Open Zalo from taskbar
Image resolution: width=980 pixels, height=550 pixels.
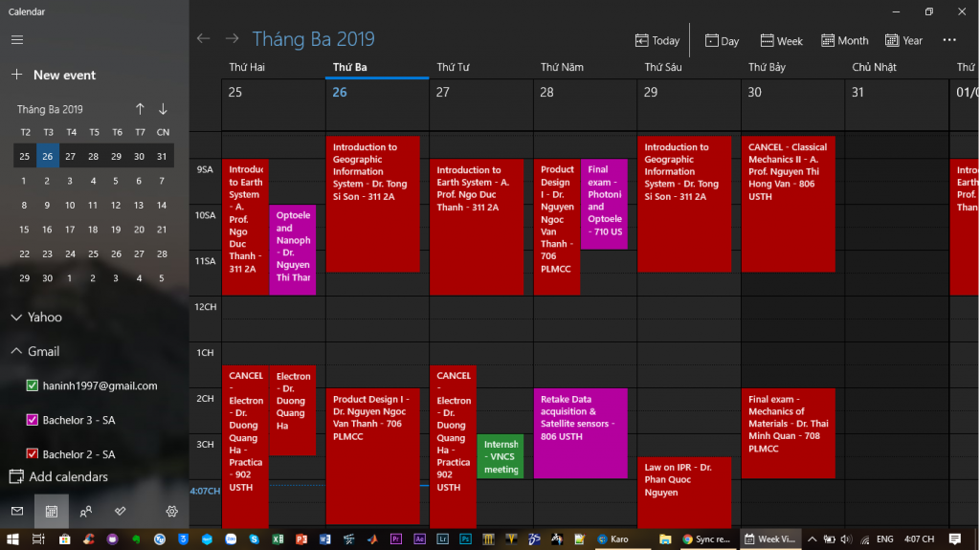[x=231, y=539]
